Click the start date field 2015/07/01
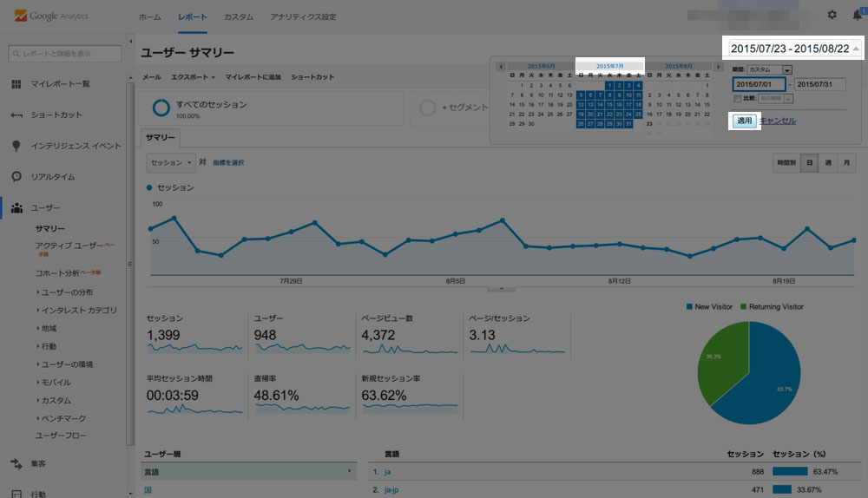 pos(759,84)
